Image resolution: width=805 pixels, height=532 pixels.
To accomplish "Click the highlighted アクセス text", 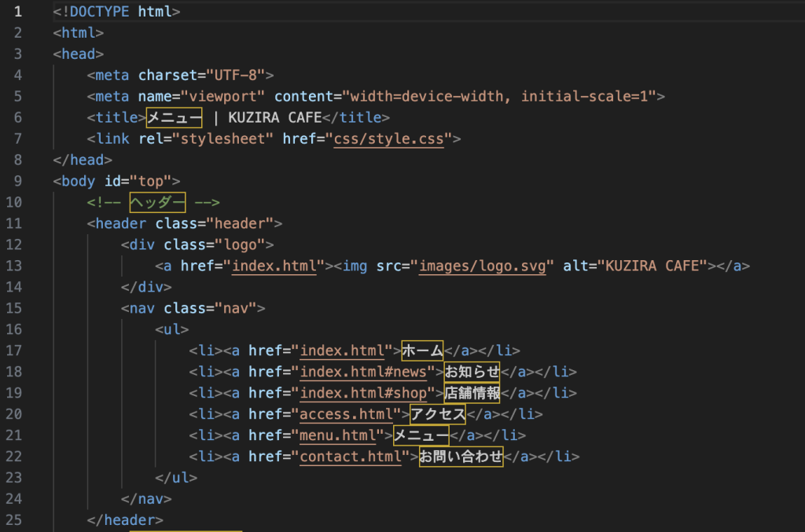I will click(x=438, y=414).
